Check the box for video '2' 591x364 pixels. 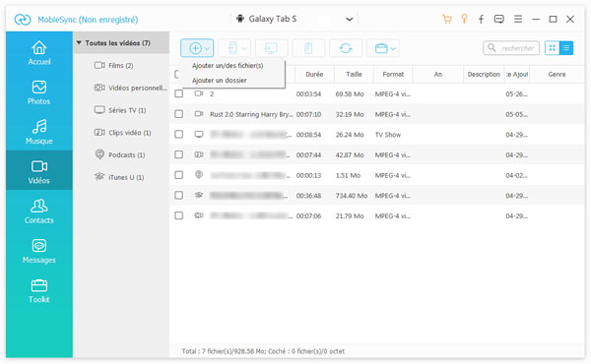pyautogui.click(x=179, y=93)
